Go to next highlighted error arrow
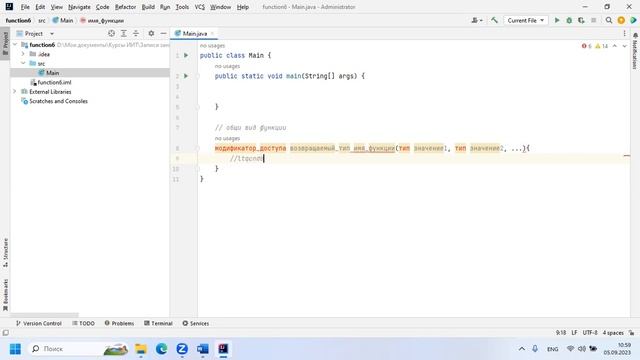Viewport: 640px width, 360px height. pyautogui.click(x=624, y=46)
